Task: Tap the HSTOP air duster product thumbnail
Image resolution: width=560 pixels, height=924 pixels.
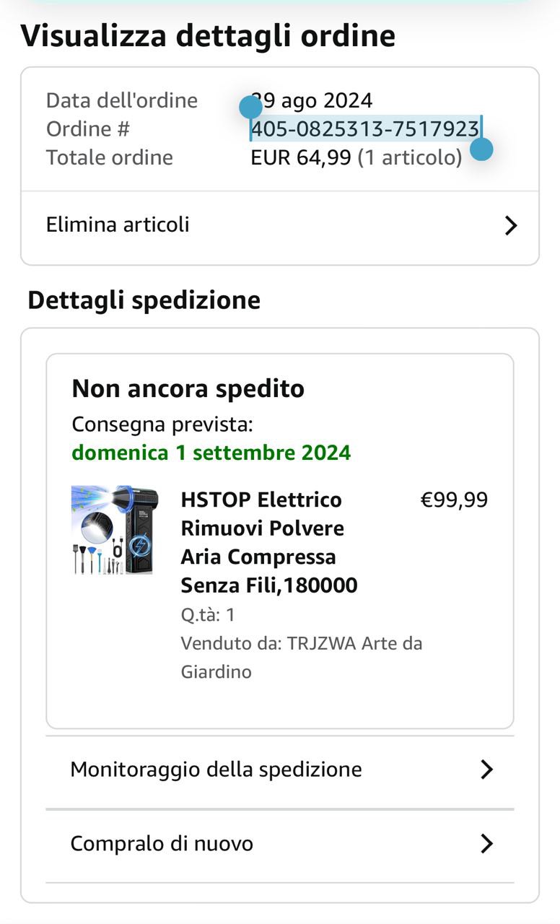Action: coord(114,531)
